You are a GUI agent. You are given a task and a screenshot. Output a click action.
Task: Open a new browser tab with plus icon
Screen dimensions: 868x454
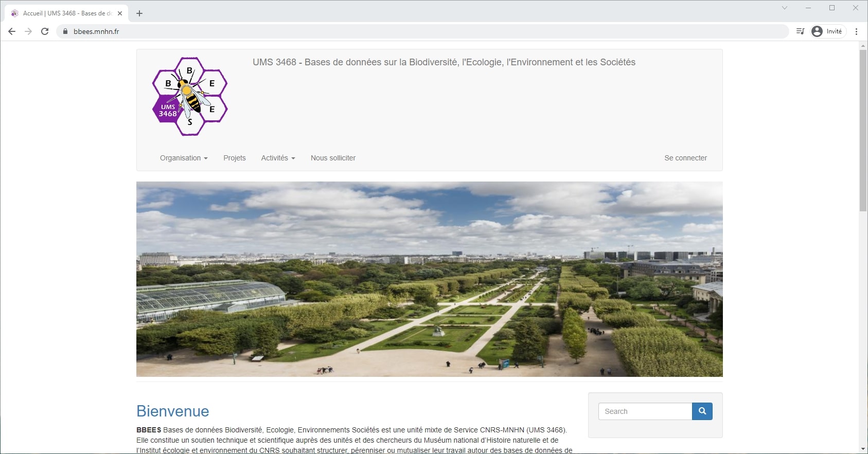click(139, 13)
